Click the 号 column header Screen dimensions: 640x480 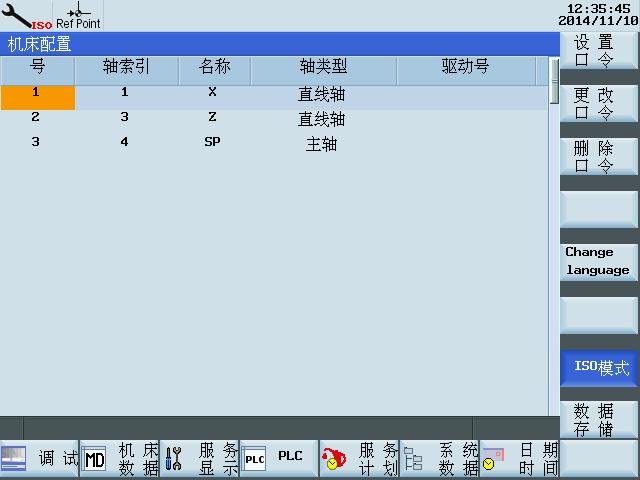tap(38, 71)
